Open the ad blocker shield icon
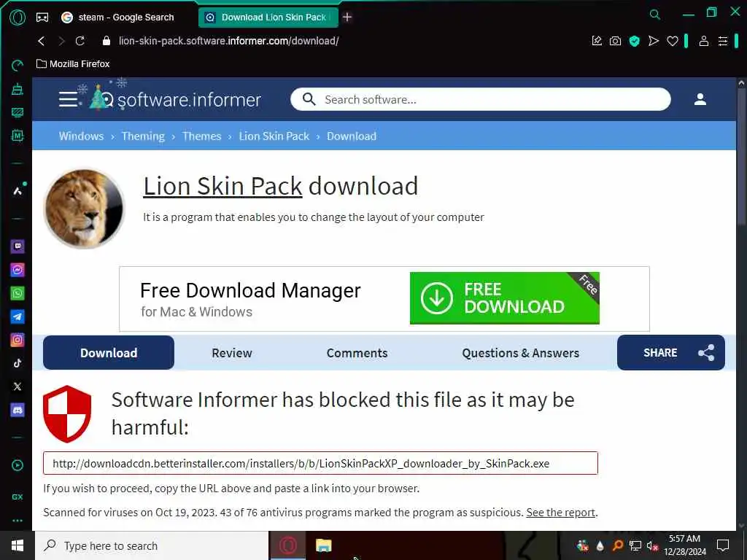 [634, 41]
